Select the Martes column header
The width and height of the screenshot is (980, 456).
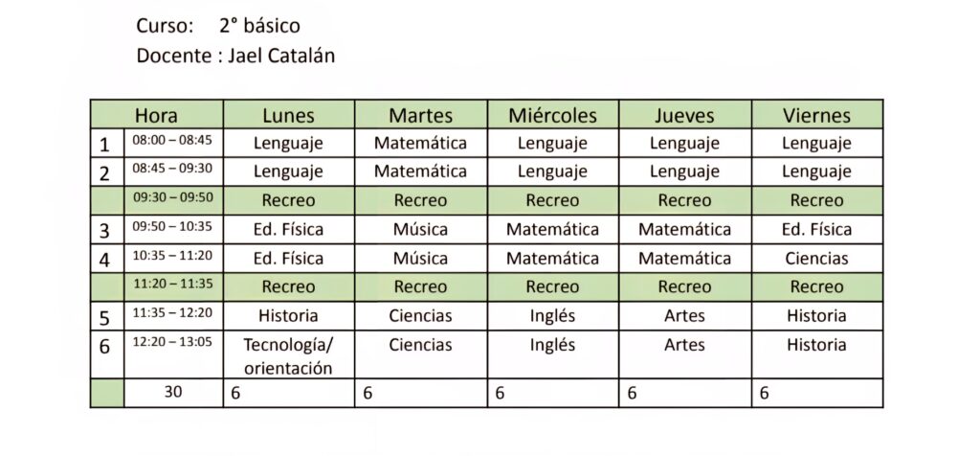[421, 114]
